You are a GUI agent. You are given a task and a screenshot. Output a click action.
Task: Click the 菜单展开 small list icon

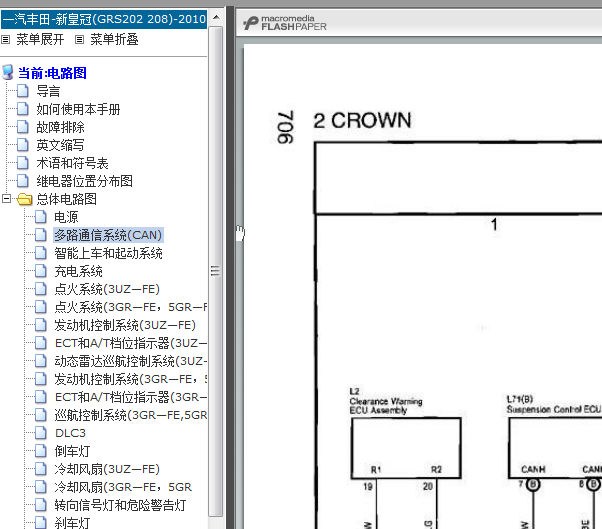coord(5,40)
